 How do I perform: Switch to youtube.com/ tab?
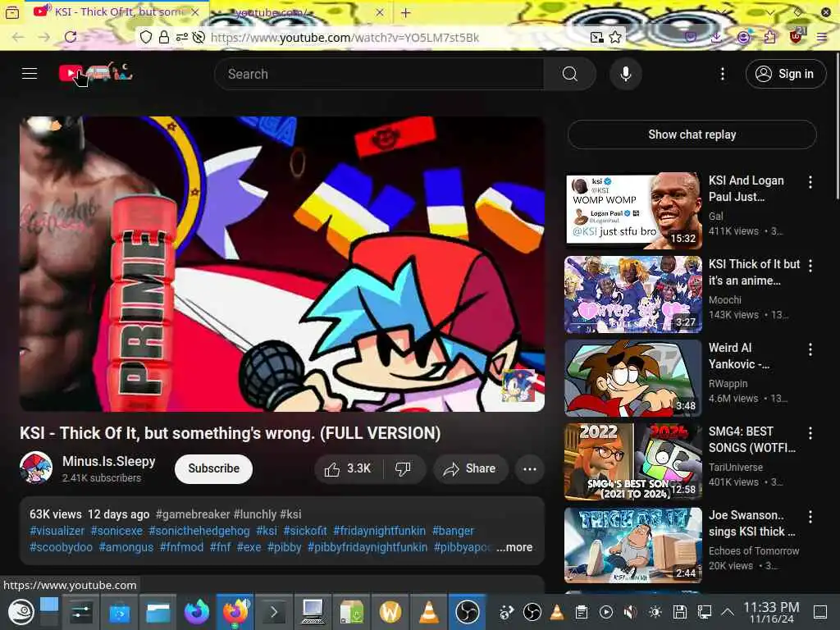point(300,11)
